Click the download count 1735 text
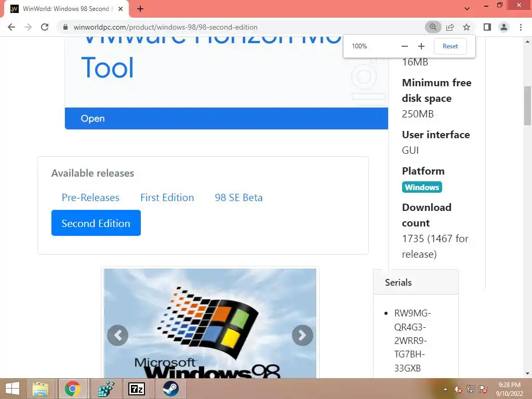 pos(435,246)
